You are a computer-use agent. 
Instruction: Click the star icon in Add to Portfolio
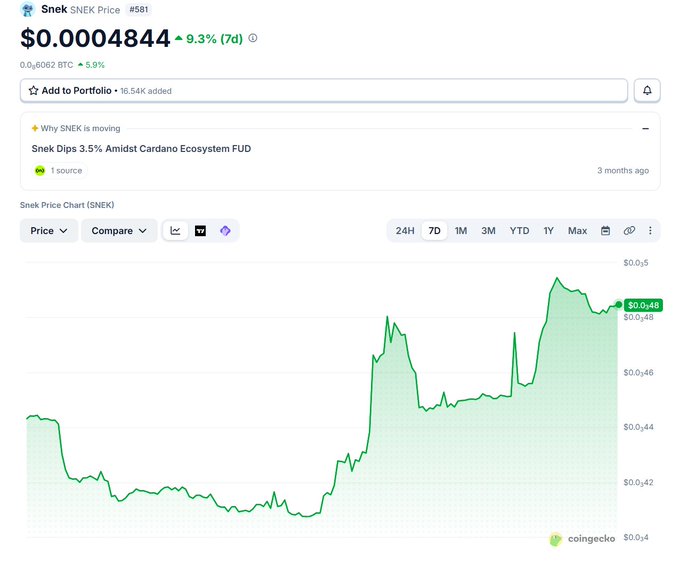click(33, 91)
